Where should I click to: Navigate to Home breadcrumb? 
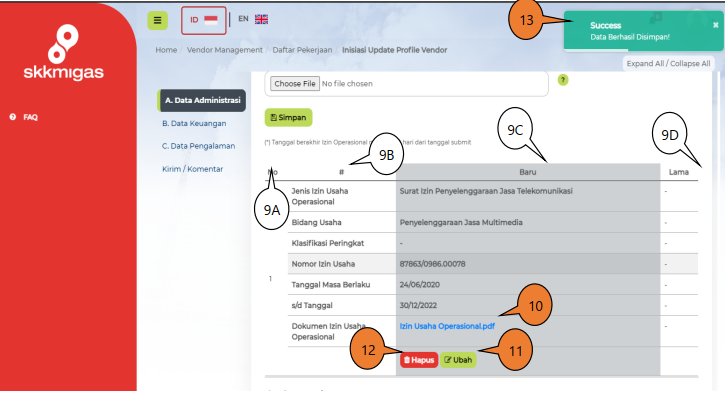[166, 50]
